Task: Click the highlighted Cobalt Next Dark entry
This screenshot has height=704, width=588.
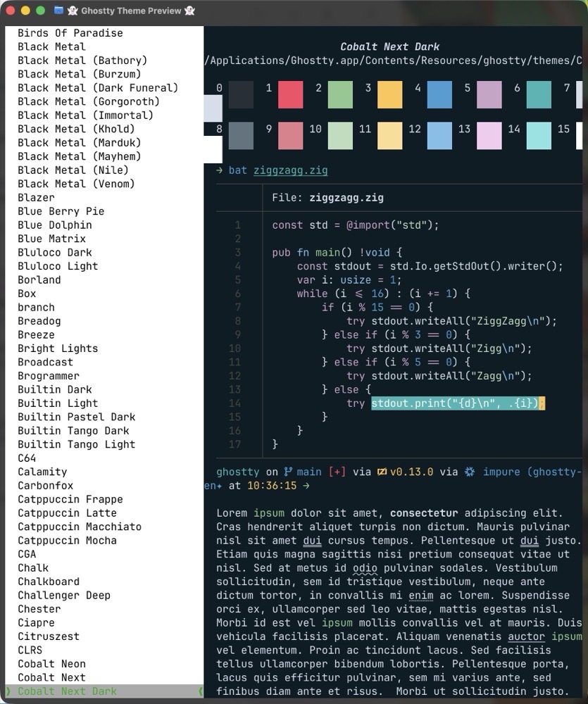Action: pyautogui.click(x=104, y=691)
